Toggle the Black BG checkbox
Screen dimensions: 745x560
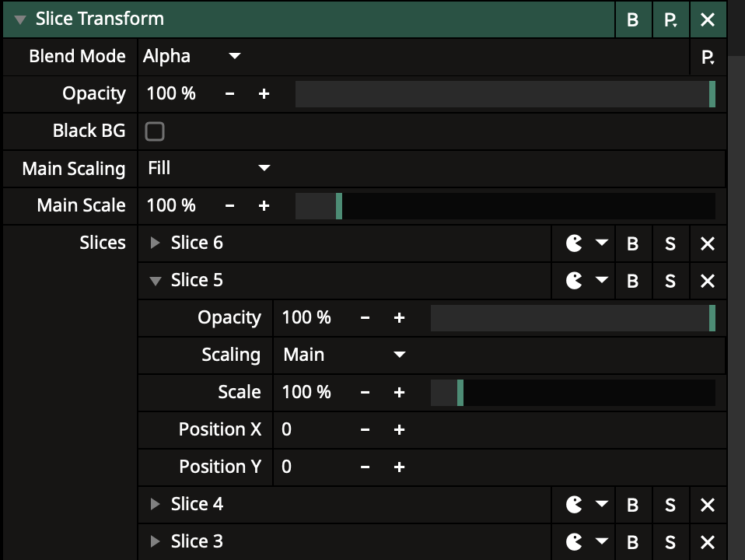(155, 131)
